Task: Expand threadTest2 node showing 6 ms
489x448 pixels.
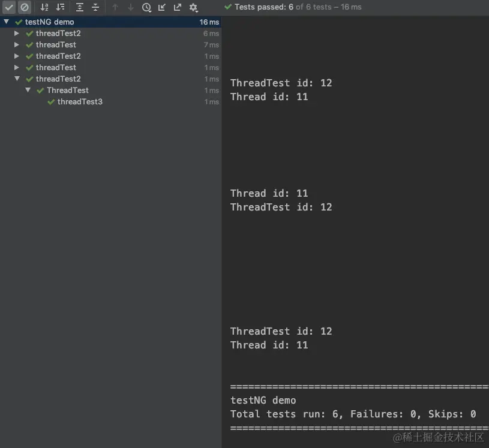Action: click(17, 33)
